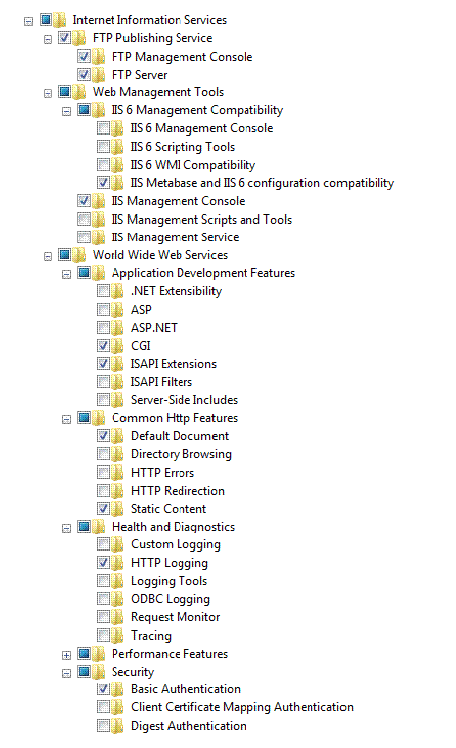Viewport: 456px width, 748px height.
Task: Disable the HTTP Logging checkbox
Action: (103, 562)
